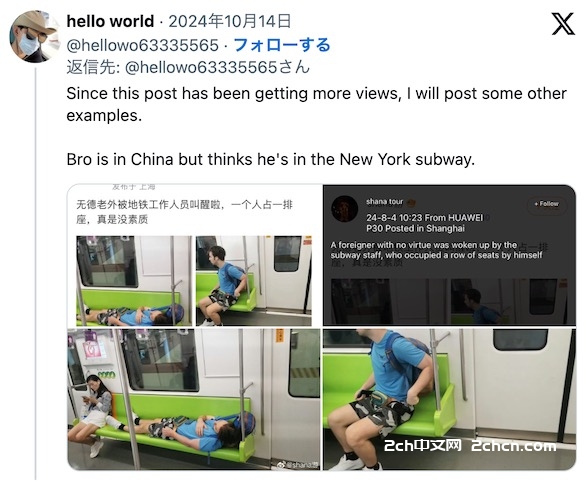This screenshot has height=481, width=586.
Task: Click shana tour dark round avatar
Action: click(344, 209)
